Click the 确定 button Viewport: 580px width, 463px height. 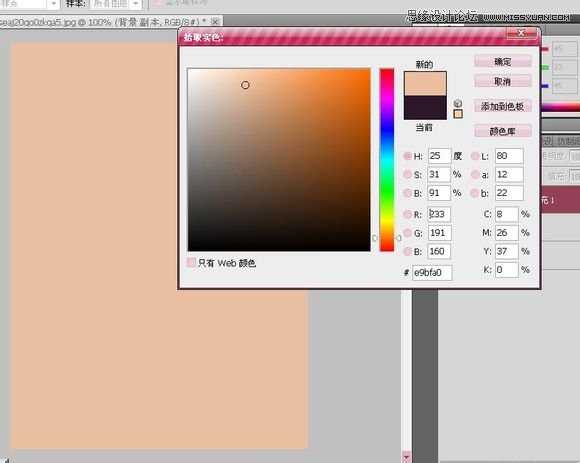tap(503, 61)
